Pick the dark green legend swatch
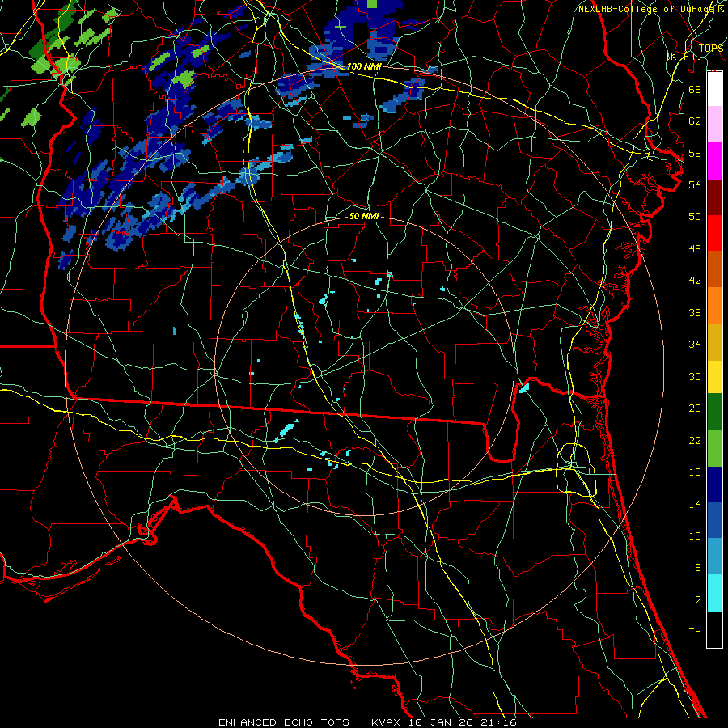728x728 pixels. pyautogui.click(x=714, y=412)
